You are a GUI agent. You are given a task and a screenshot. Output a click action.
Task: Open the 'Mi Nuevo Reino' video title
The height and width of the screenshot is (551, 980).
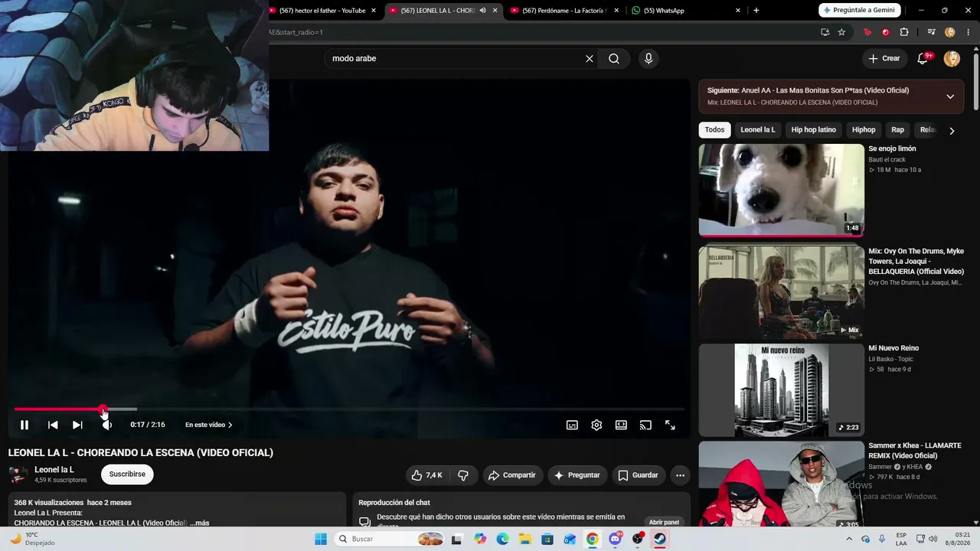(x=893, y=348)
